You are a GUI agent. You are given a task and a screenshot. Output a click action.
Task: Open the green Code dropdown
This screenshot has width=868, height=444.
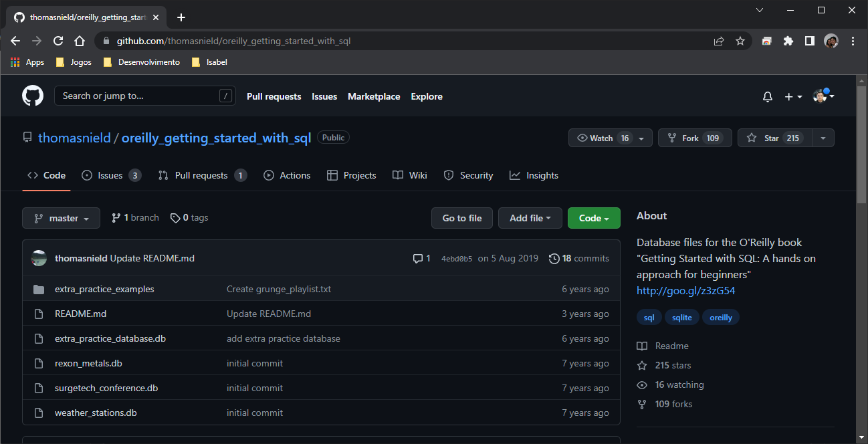click(594, 218)
